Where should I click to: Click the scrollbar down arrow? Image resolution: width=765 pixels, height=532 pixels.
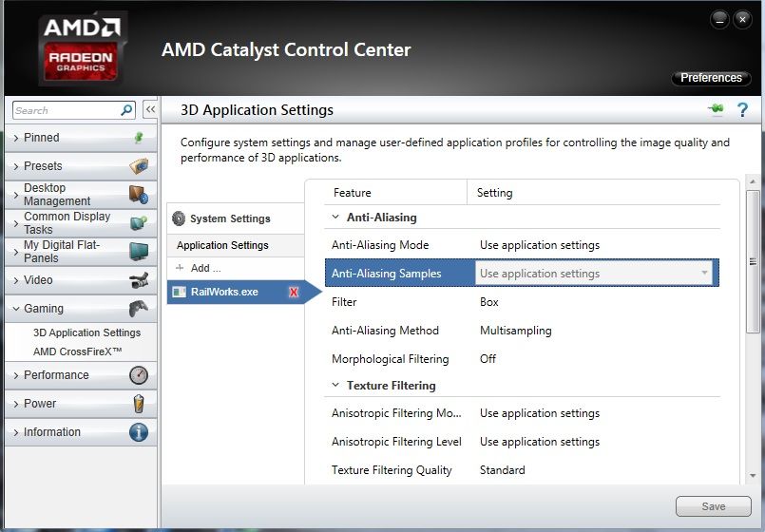[x=753, y=475]
